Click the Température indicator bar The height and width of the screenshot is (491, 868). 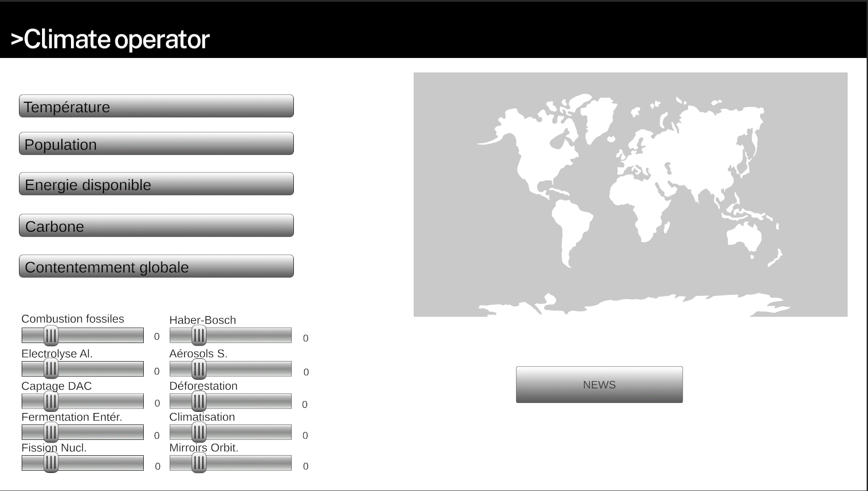point(156,106)
